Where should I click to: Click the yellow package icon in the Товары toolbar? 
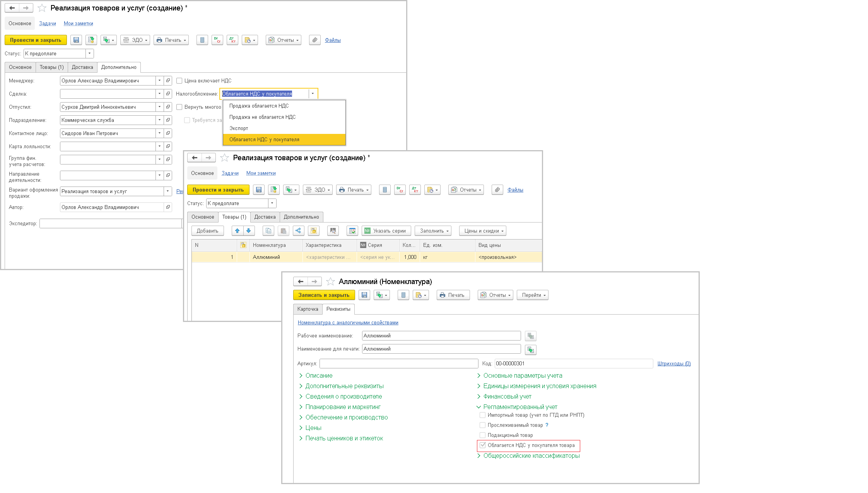click(314, 231)
